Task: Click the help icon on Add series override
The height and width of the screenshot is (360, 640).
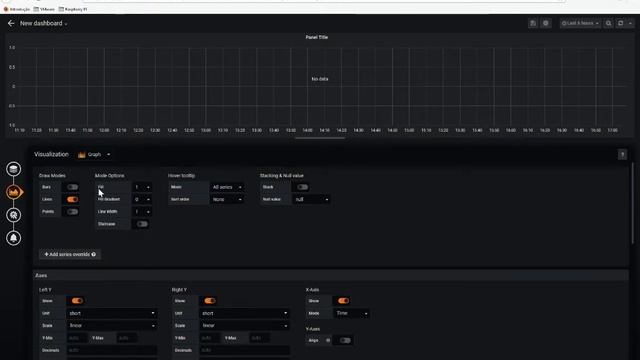Action: 93,254
